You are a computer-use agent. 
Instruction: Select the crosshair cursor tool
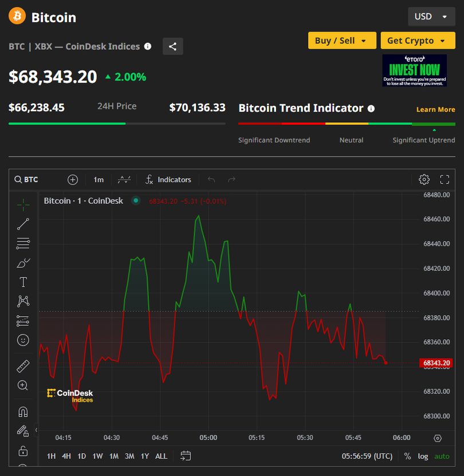click(23, 204)
